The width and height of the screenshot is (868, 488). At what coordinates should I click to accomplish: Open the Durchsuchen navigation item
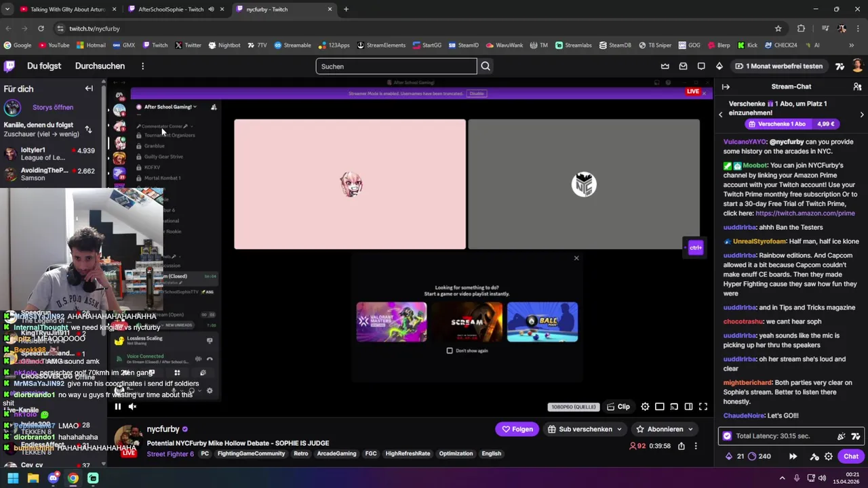pyautogui.click(x=100, y=66)
